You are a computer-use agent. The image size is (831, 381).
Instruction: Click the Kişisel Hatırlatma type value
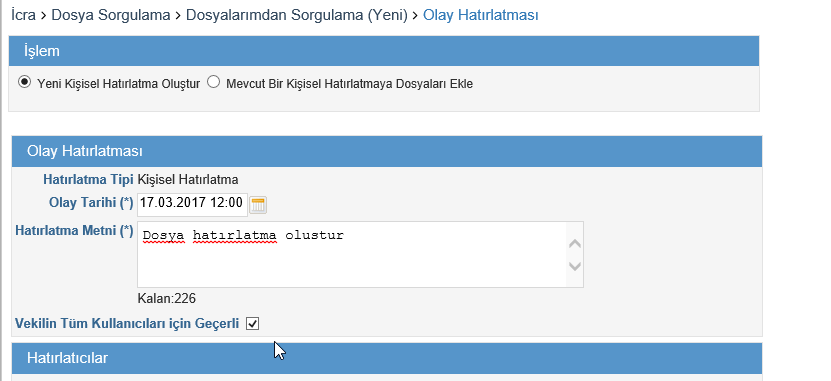pyautogui.click(x=188, y=180)
